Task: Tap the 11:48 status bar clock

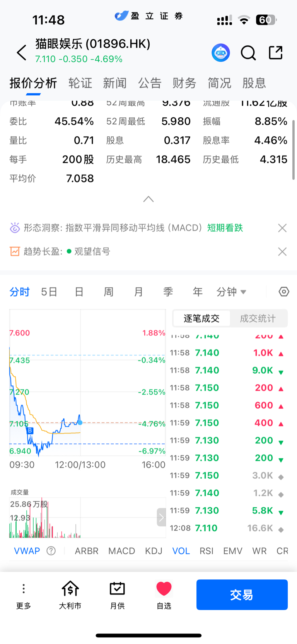Action: click(48, 20)
